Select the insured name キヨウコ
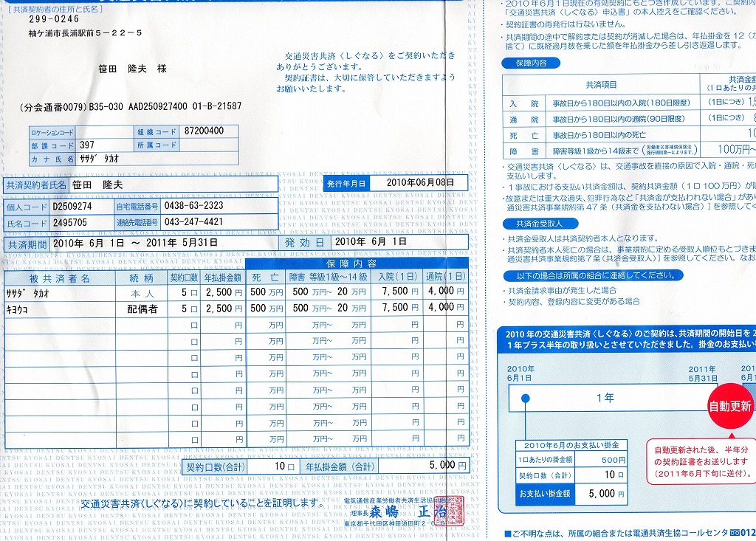Viewport: 756px width, 541px height. 16,309
